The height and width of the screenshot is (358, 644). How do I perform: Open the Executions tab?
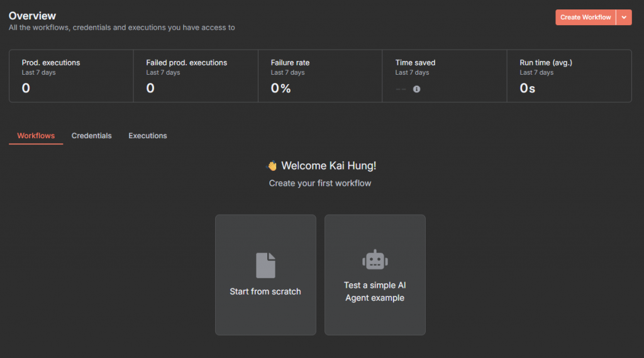point(148,136)
